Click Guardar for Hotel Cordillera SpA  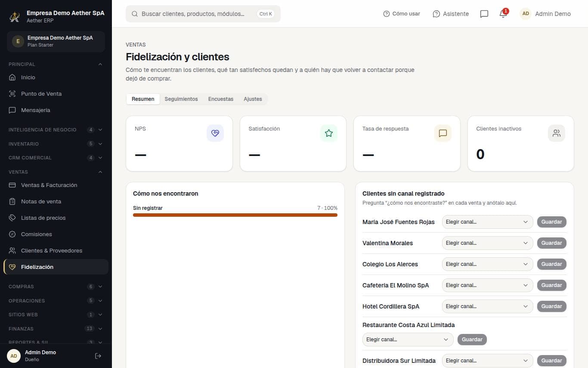click(x=552, y=306)
